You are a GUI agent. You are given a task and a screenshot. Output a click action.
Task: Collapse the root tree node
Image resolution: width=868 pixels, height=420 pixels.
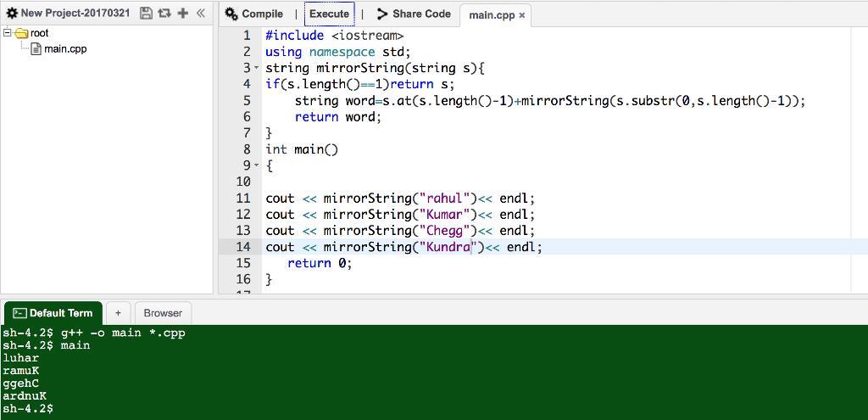[7, 33]
